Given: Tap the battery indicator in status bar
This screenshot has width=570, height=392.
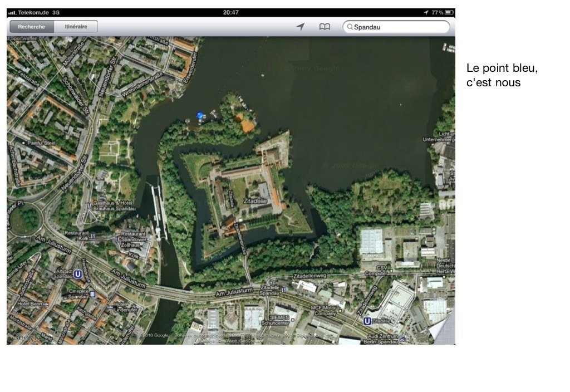Looking at the screenshot, I should point(449,12).
